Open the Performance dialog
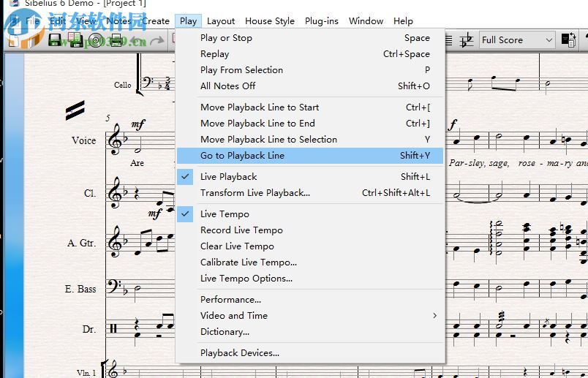Viewport: 588px width, 378px height. (x=310, y=300)
